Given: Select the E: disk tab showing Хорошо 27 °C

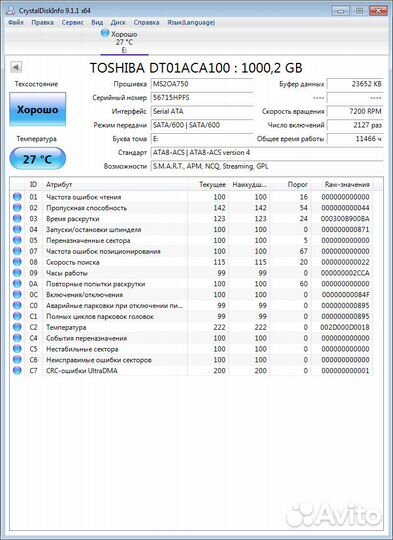Looking at the screenshot, I should pos(124,42).
